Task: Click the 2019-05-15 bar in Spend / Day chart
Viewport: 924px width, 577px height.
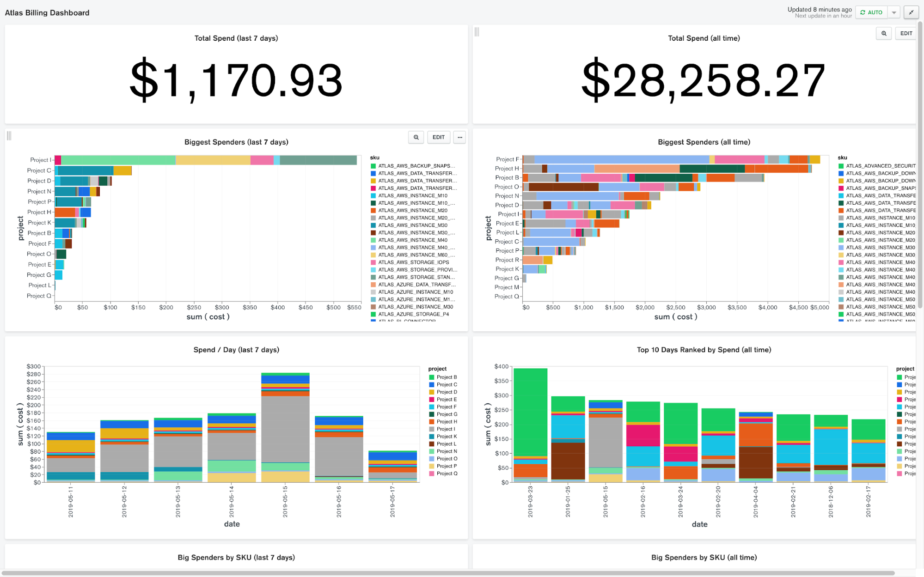Action: point(285,427)
